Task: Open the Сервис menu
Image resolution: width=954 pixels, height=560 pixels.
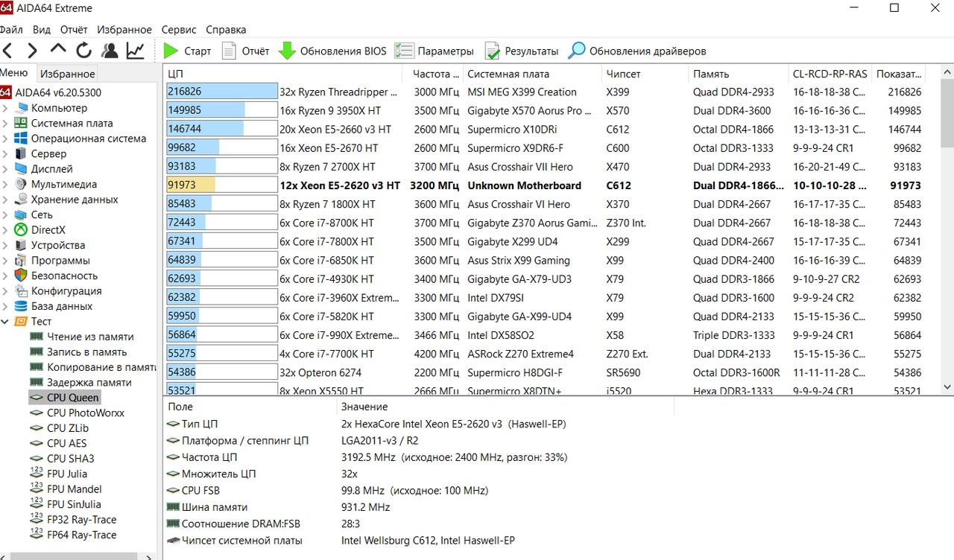Action: click(x=179, y=30)
